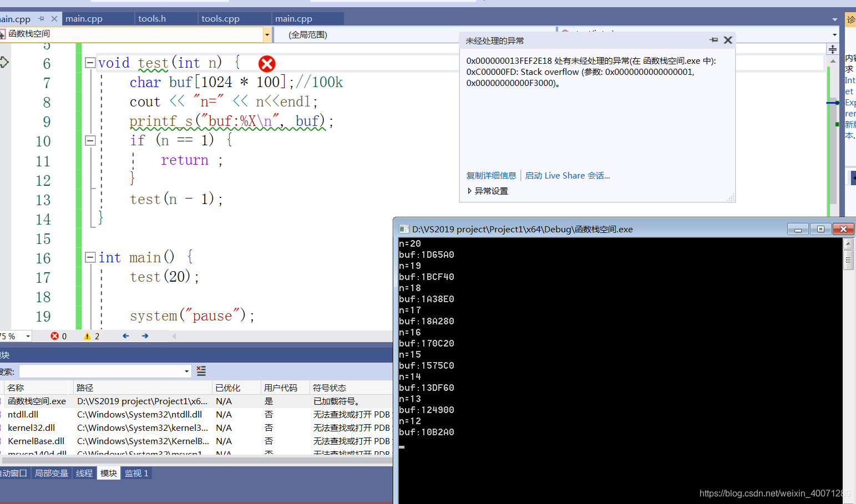This screenshot has height=504, width=856.
Task: Click the red error icon beside test function
Action: coord(267,64)
